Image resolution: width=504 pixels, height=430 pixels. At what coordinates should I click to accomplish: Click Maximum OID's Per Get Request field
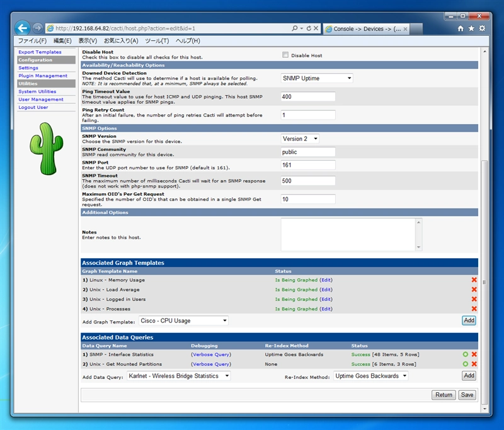point(308,199)
